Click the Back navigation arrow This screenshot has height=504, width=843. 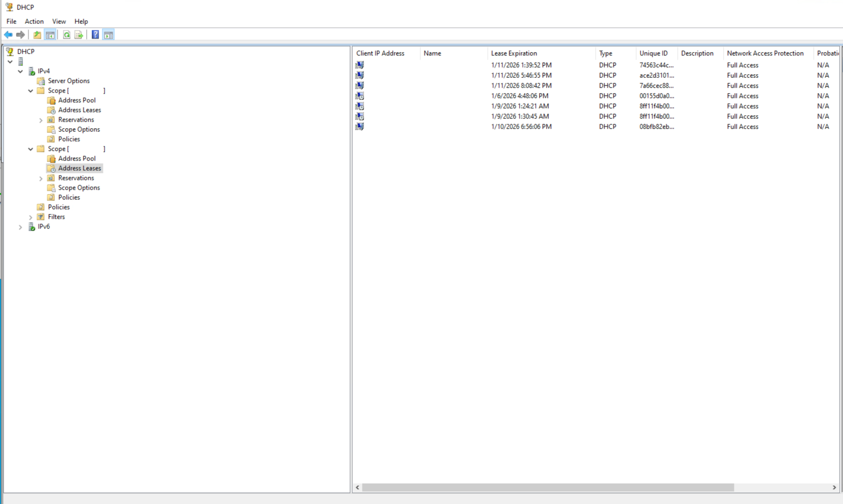coord(8,35)
